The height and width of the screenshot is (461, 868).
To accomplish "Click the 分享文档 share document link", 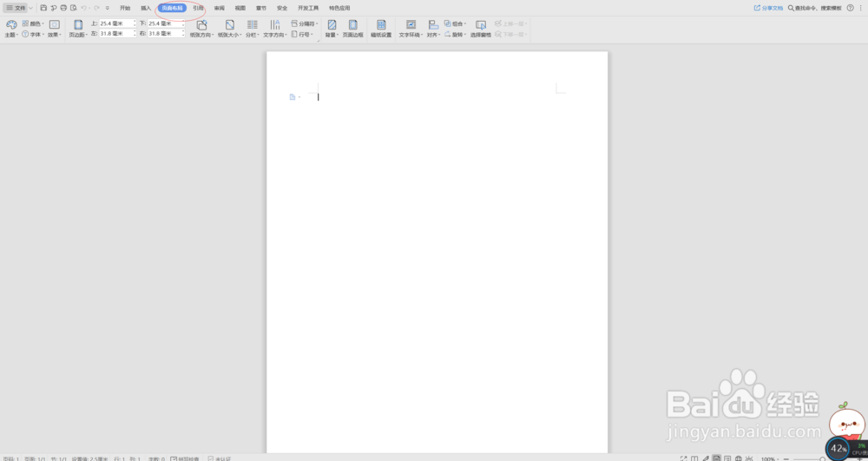I will (768, 9).
